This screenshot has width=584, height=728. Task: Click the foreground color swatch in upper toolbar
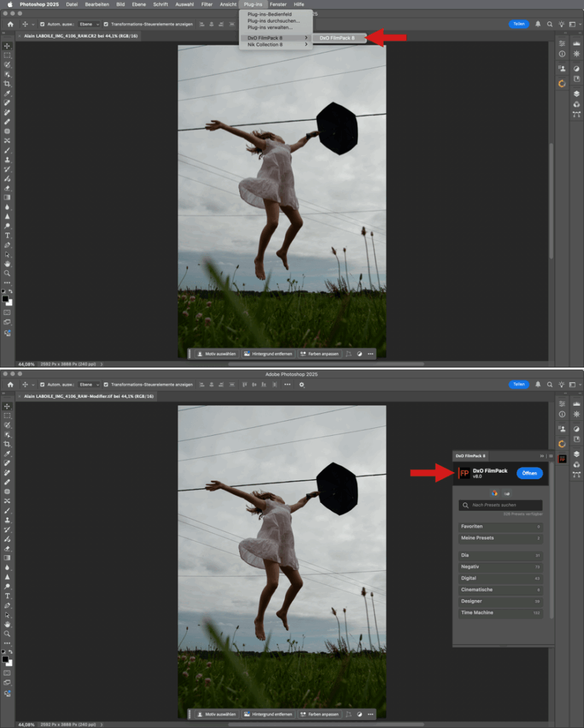(6, 299)
